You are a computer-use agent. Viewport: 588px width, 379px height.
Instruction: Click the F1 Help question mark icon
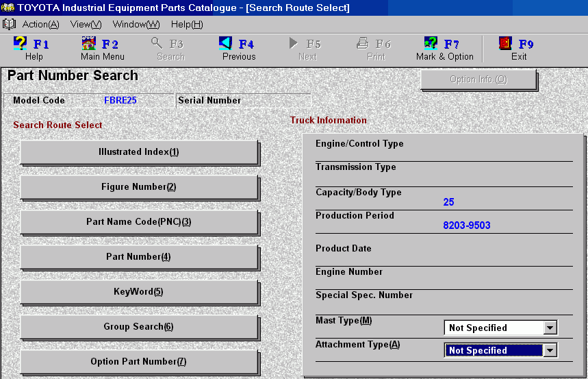tap(20, 44)
